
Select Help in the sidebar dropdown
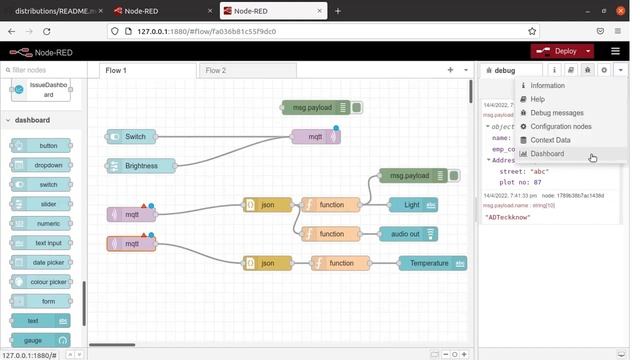(572, 99)
